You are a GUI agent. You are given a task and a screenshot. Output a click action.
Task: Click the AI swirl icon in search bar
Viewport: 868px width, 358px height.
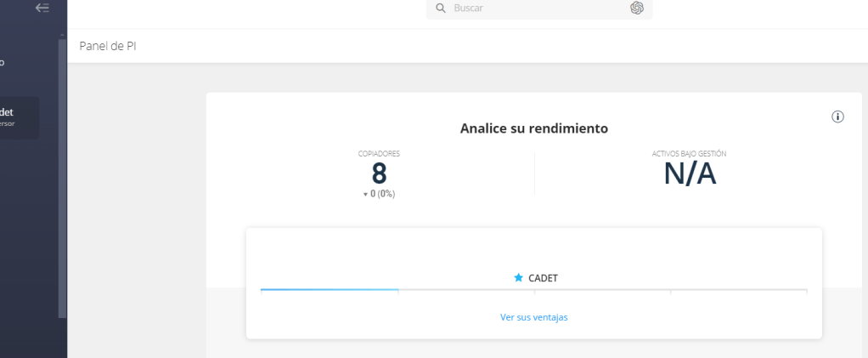tap(636, 8)
